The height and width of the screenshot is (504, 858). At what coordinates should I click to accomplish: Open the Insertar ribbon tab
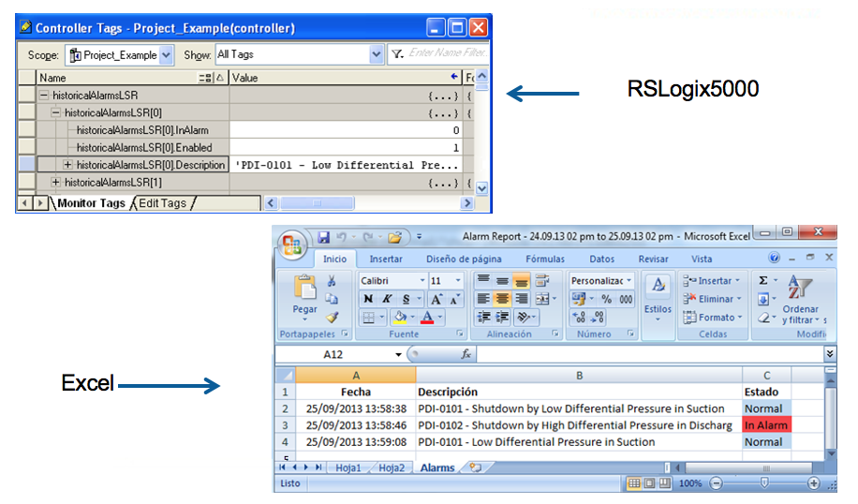(386, 259)
